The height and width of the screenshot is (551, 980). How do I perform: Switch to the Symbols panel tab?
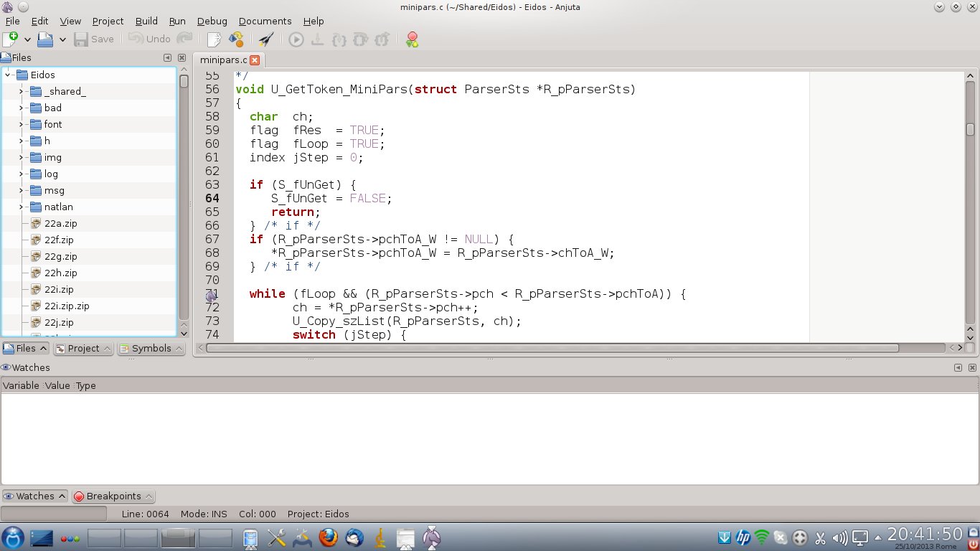pyautogui.click(x=151, y=348)
